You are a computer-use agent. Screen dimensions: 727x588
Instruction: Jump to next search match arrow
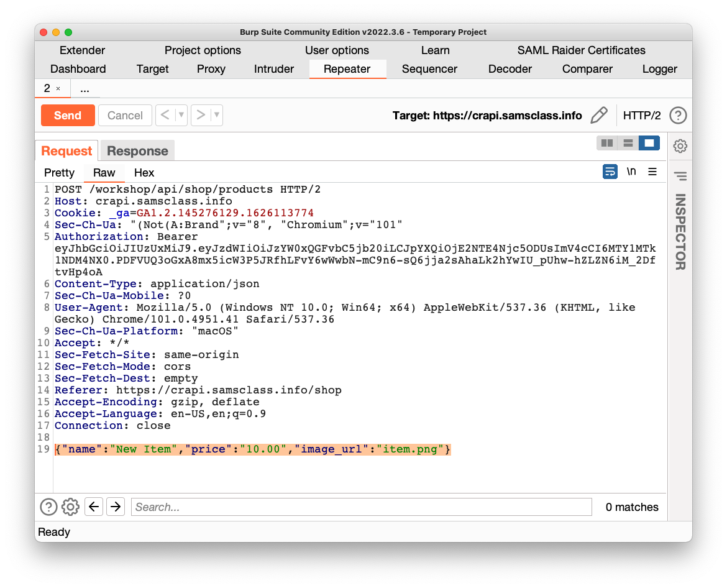tap(116, 507)
